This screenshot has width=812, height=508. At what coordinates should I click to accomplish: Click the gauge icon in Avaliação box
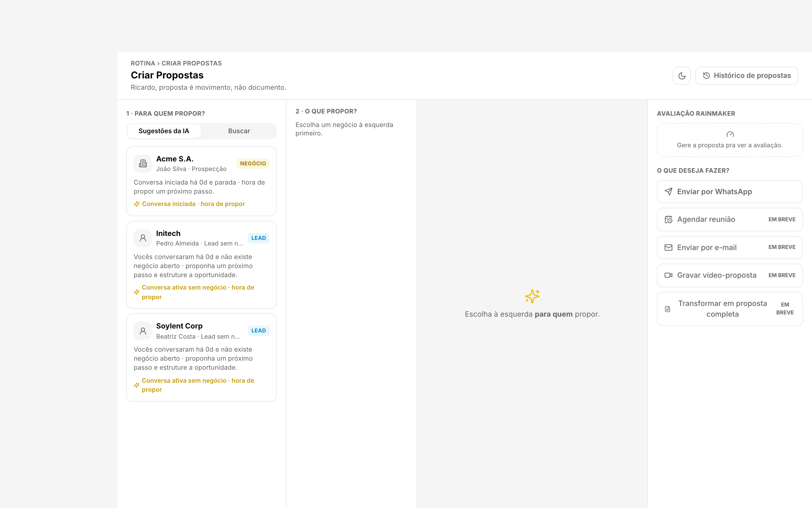pyautogui.click(x=730, y=134)
